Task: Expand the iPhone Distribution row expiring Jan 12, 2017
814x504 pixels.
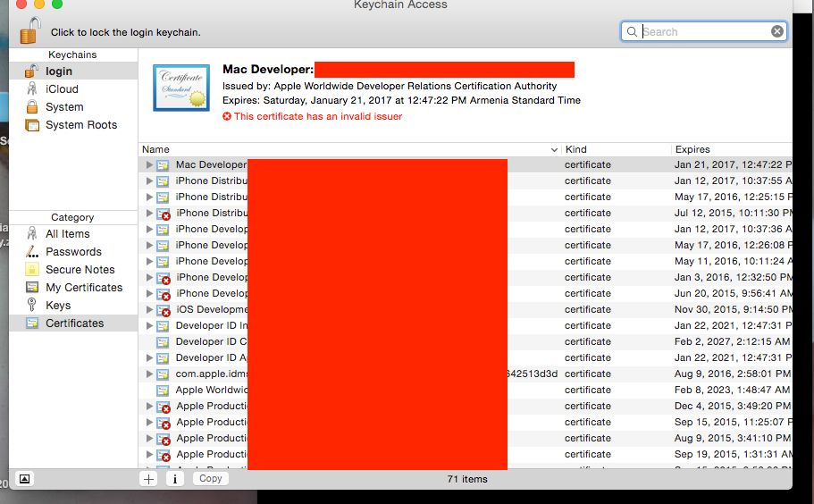Action: click(149, 181)
